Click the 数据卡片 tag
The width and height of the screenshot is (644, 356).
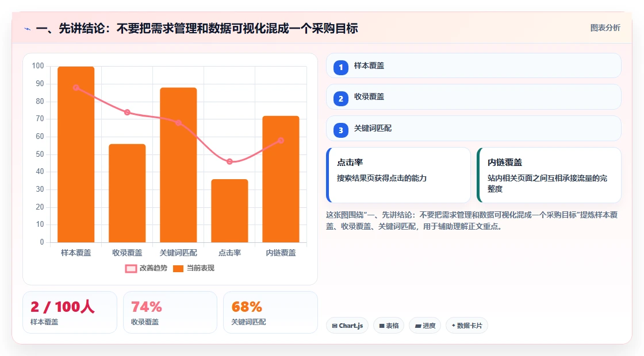click(466, 326)
